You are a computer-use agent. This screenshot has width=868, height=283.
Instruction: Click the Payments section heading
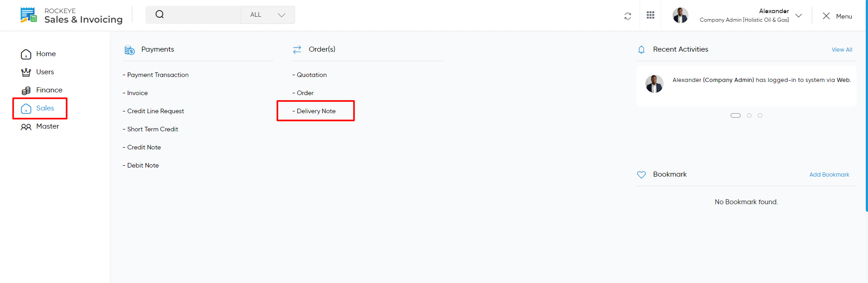coord(158,49)
